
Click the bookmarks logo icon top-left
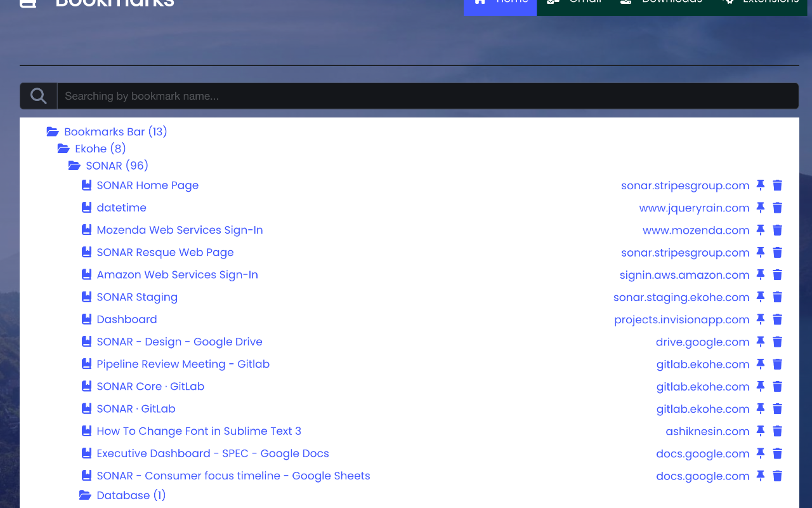pyautogui.click(x=26, y=3)
